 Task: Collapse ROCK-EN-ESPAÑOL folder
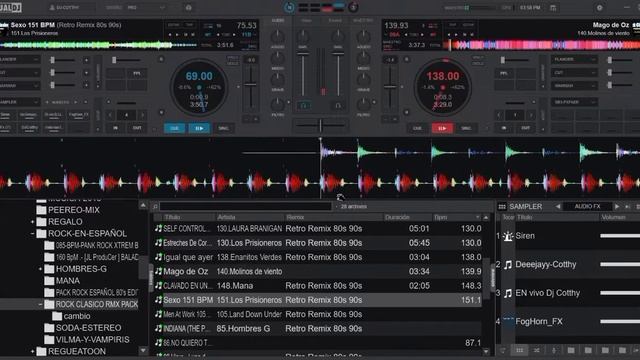tap(32, 234)
